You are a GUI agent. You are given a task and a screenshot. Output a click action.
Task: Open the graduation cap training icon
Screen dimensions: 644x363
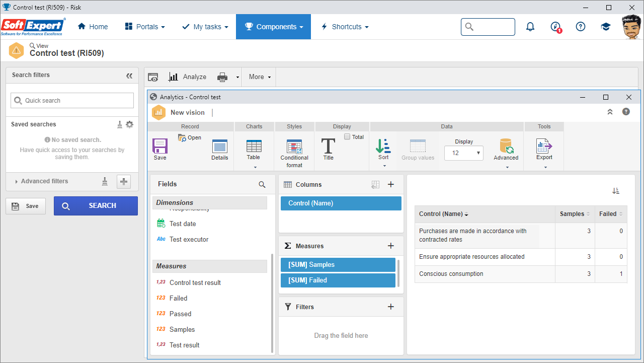[606, 27]
